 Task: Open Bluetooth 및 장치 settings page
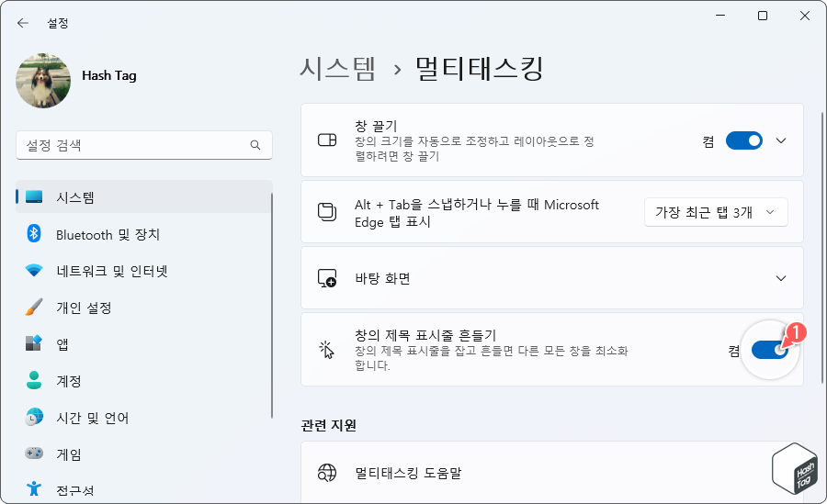point(144,234)
